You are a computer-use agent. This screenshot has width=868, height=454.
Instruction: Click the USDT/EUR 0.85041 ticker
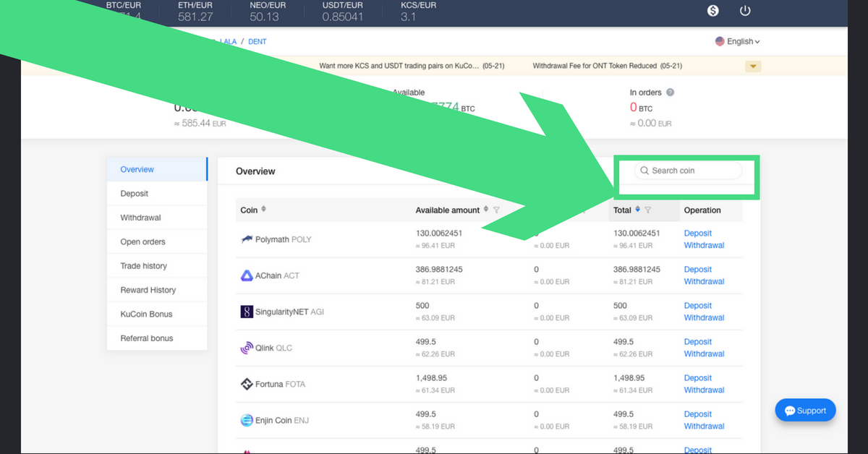point(343,11)
